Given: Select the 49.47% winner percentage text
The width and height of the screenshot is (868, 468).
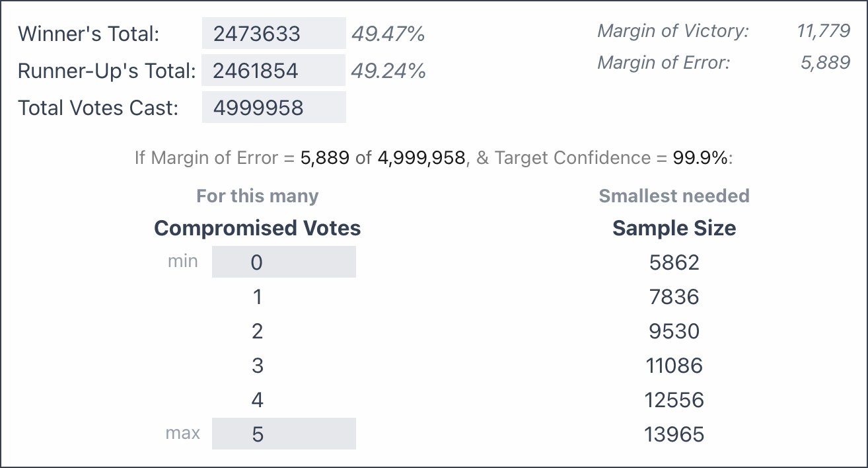Looking at the screenshot, I should [x=388, y=34].
